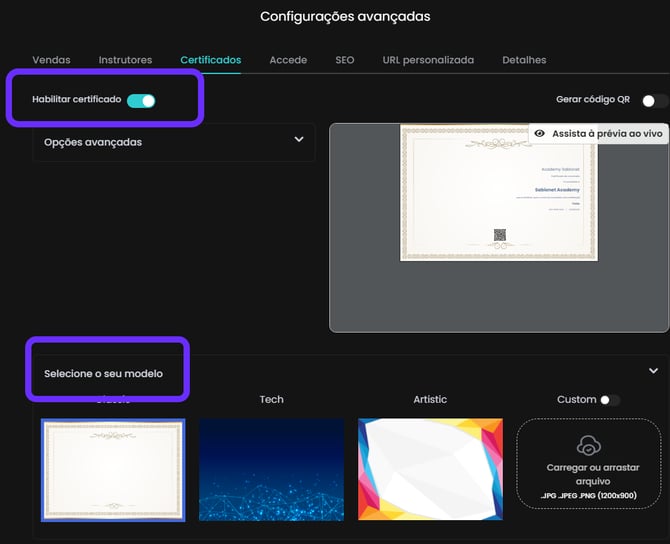Toggle the Habilitar certificado switch

(141, 100)
